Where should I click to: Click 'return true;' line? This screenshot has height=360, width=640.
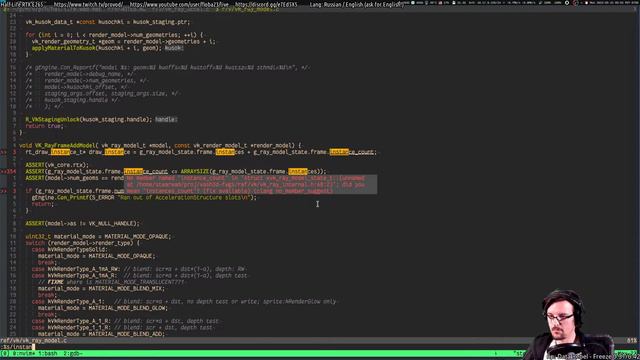click(x=44, y=126)
